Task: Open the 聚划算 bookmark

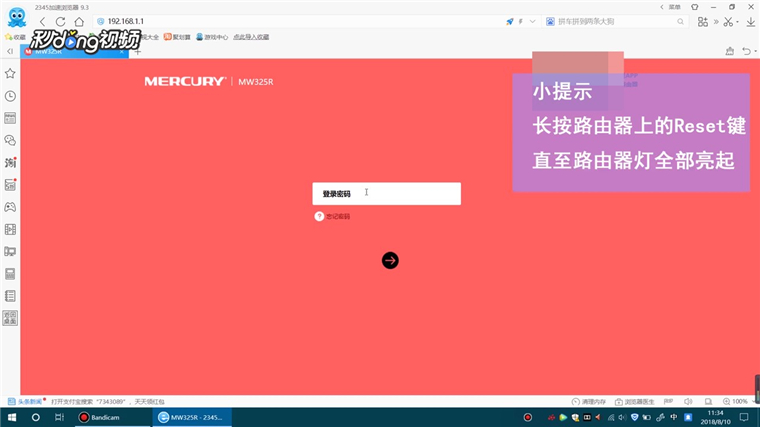Action: pos(177,37)
